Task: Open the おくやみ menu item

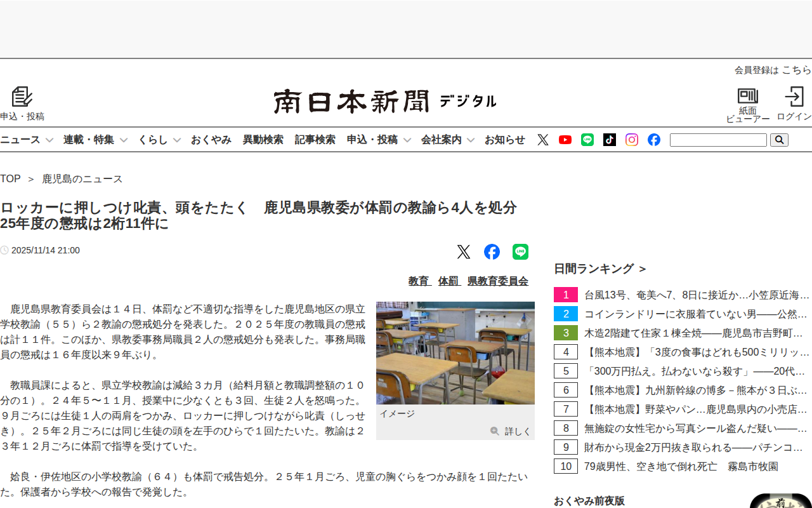Action: pos(211,140)
